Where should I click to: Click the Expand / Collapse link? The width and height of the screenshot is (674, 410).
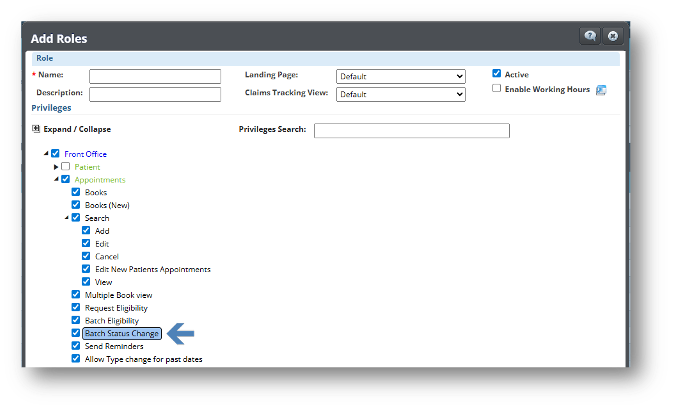coord(77,129)
